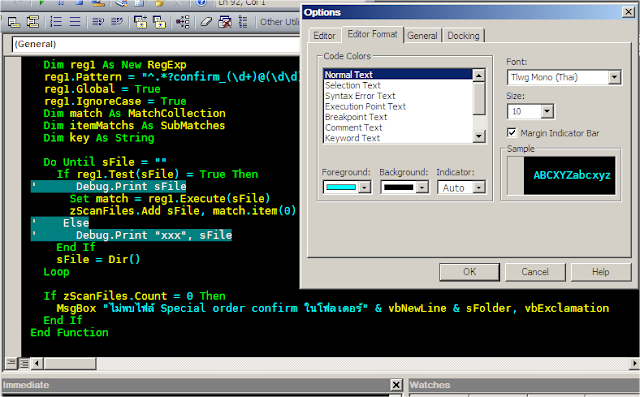Close the Options dialog with its X button
Image resolution: width=640 pixels, height=397 pixels.
(x=628, y=12)
